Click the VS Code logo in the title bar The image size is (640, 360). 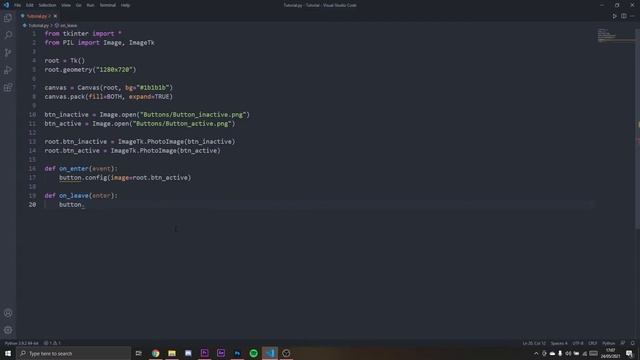6,5
